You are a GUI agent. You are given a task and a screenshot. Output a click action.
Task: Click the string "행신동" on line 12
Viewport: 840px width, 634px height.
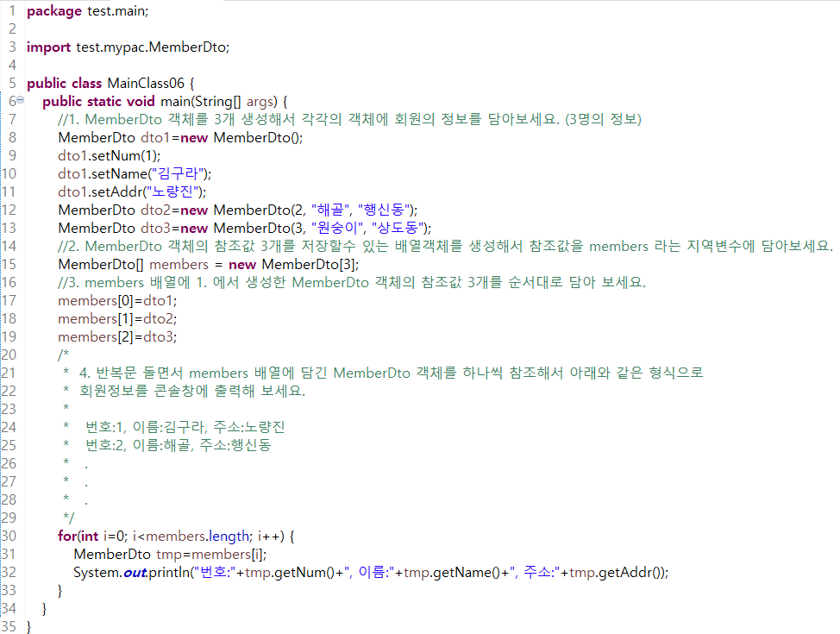[384, 210]
